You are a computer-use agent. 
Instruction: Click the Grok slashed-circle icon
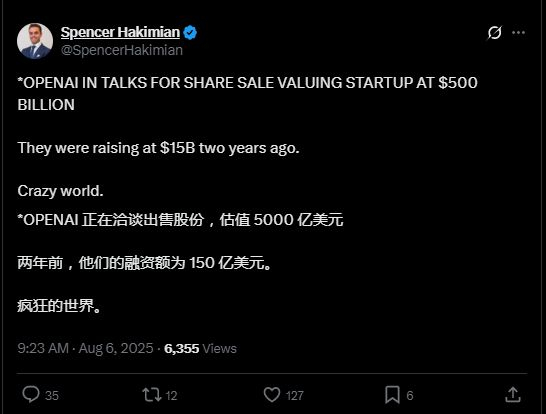(x=494, y=33)
